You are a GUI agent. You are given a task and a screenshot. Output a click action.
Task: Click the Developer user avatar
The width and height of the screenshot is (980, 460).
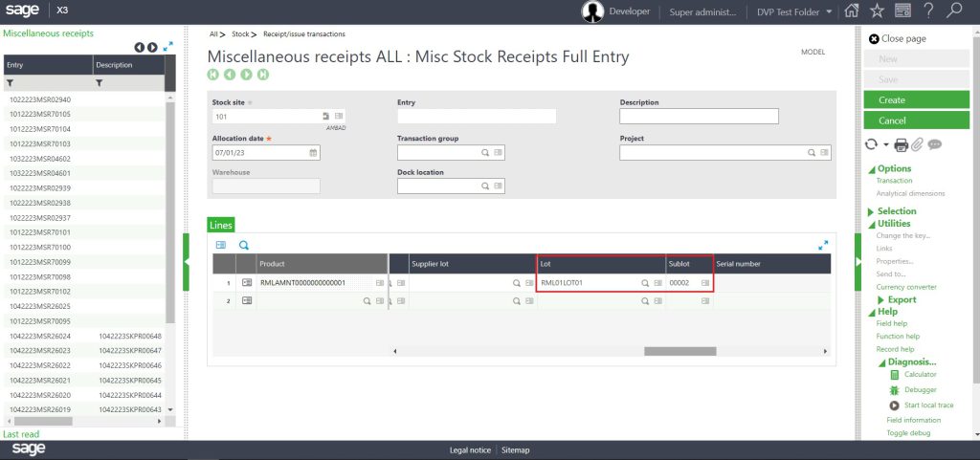coord(592,11)
